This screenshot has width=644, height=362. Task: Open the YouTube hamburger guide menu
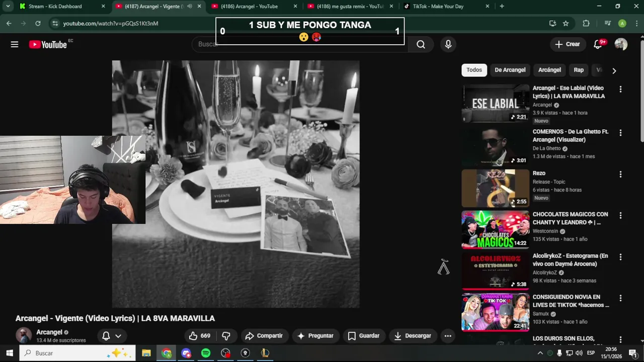pyautogui.click(x=15, y=44)
